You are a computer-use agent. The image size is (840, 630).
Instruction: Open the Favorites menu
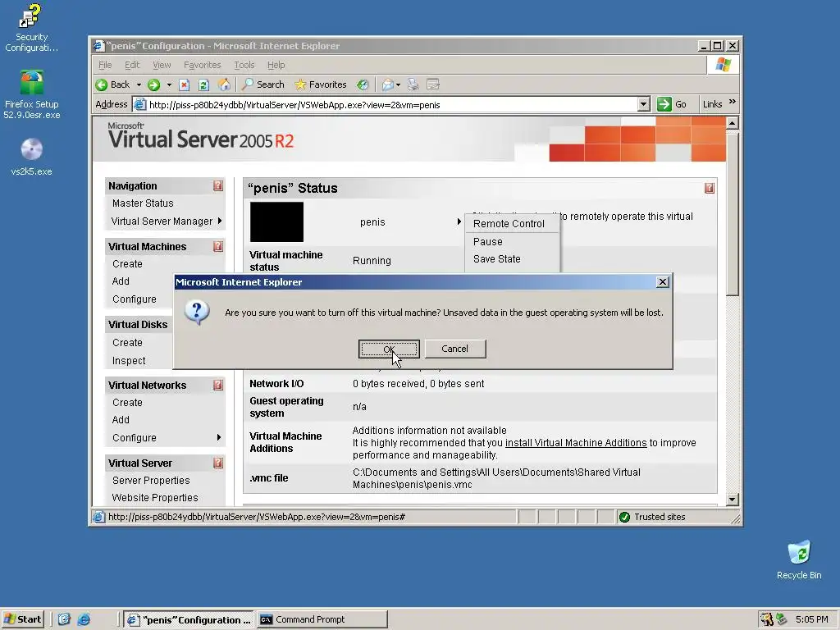(202, 65)
